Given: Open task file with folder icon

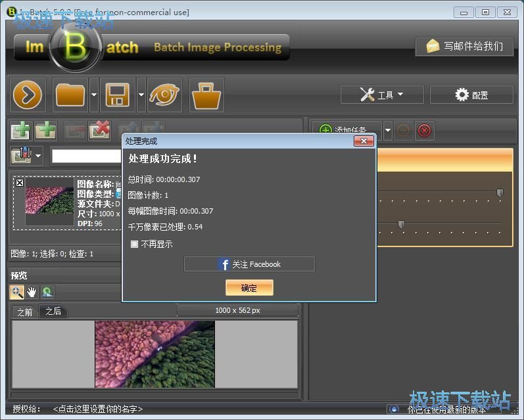Looking at the screenshot, I should [x=70, y=95].
